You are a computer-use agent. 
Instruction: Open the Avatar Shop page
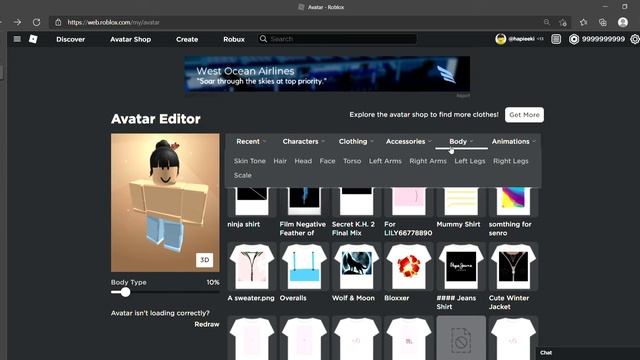pos(131,39)
